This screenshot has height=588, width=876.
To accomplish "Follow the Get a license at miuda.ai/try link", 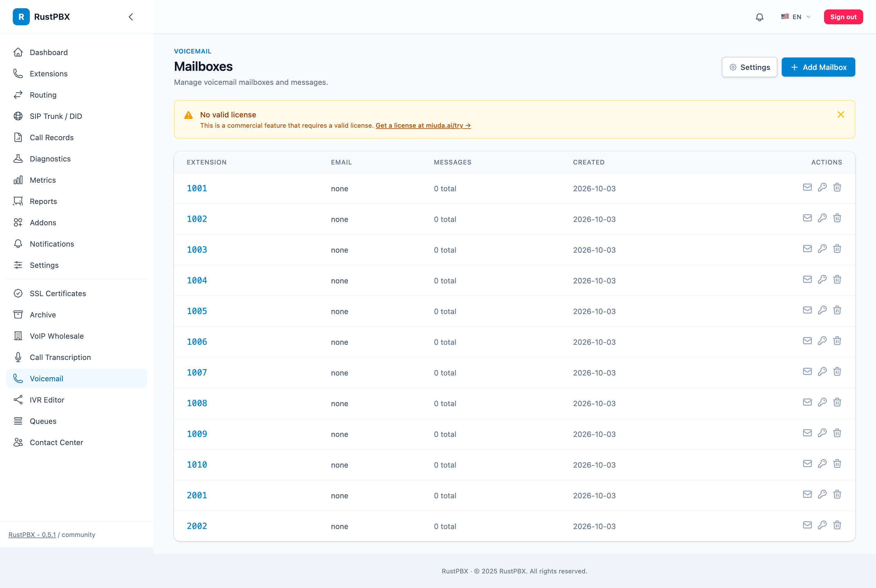I will tap(423, 126).
